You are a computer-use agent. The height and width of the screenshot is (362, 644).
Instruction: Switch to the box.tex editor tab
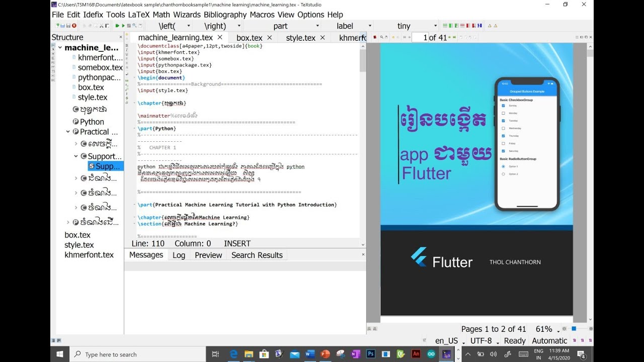coord(250,38)
